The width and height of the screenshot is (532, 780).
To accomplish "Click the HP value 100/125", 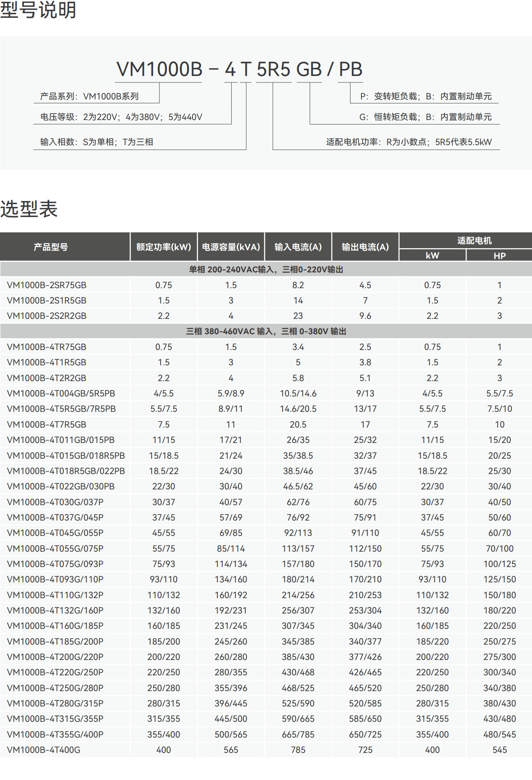I will pyautogui.click(x=500, y=564).
